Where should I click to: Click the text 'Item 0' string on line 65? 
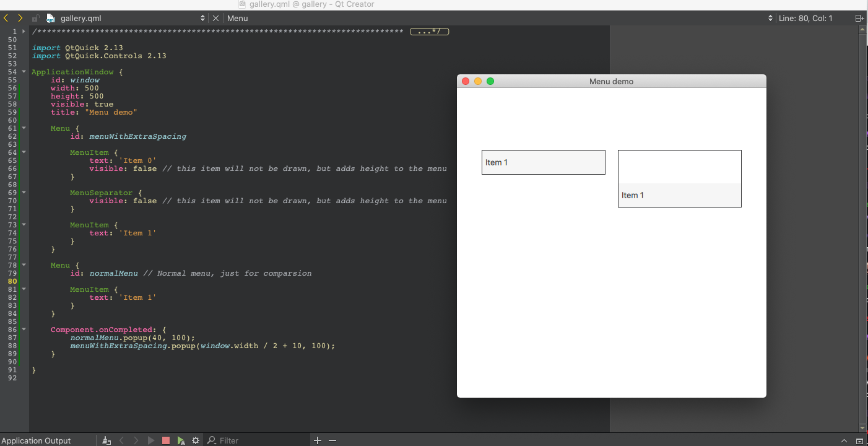coord(137,160)
